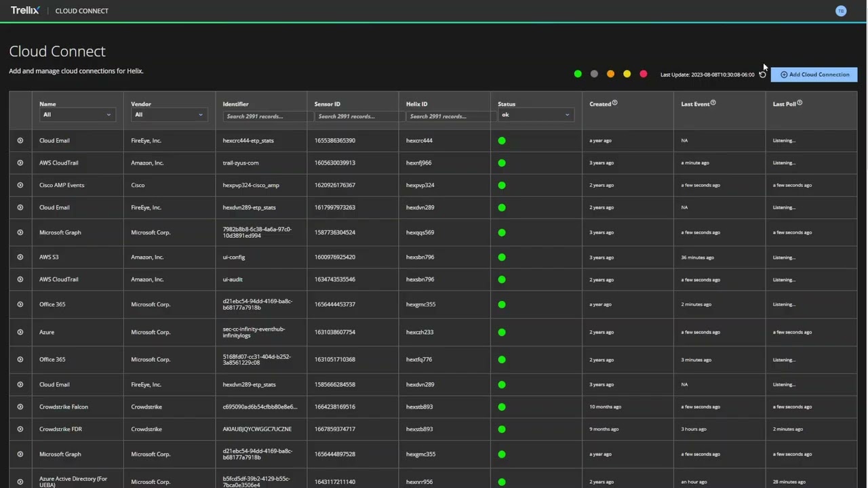Click the Identifier search field
868x488 pixels.
[268, 117]
